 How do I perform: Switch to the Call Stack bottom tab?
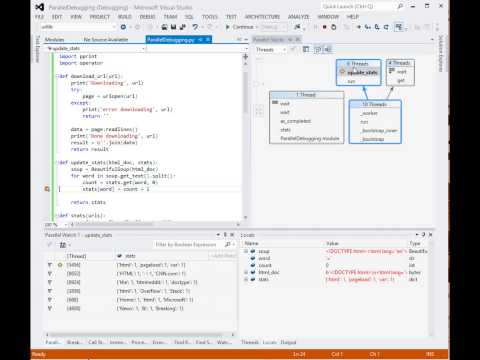tap(96, 342)
